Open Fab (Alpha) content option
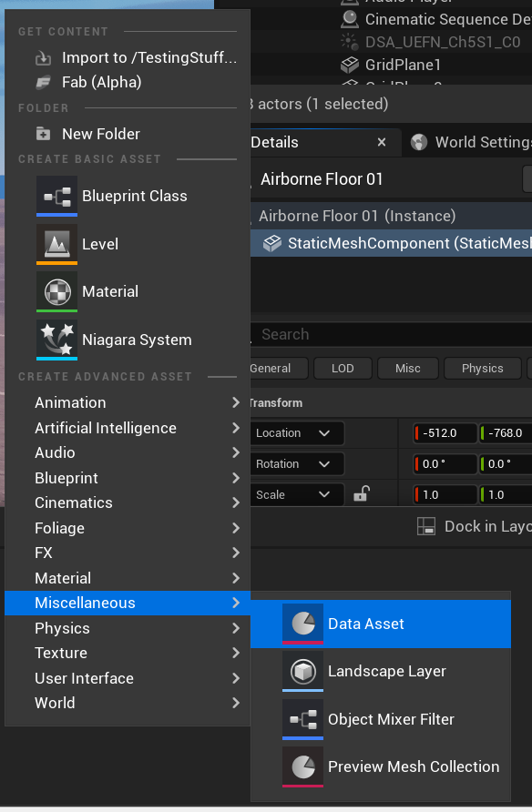 tap(128, 82)
